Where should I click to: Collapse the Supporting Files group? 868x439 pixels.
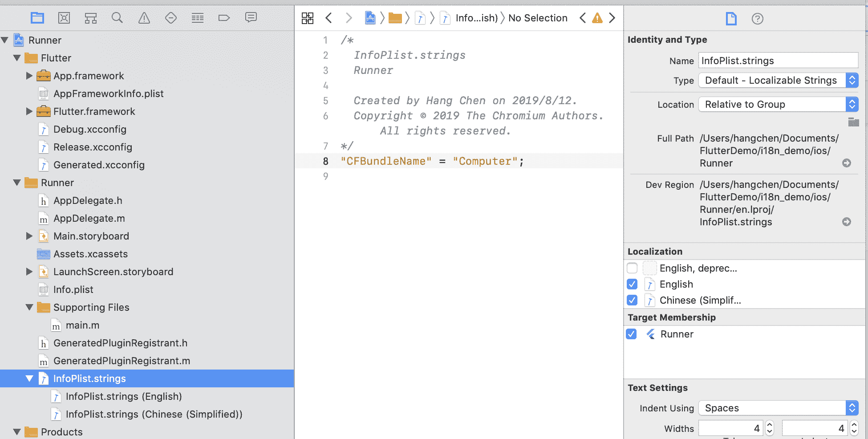(x=30, y=307)
